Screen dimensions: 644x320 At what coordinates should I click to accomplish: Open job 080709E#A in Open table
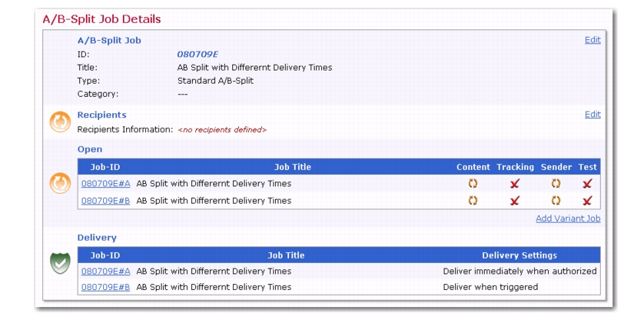click(105, 183)
